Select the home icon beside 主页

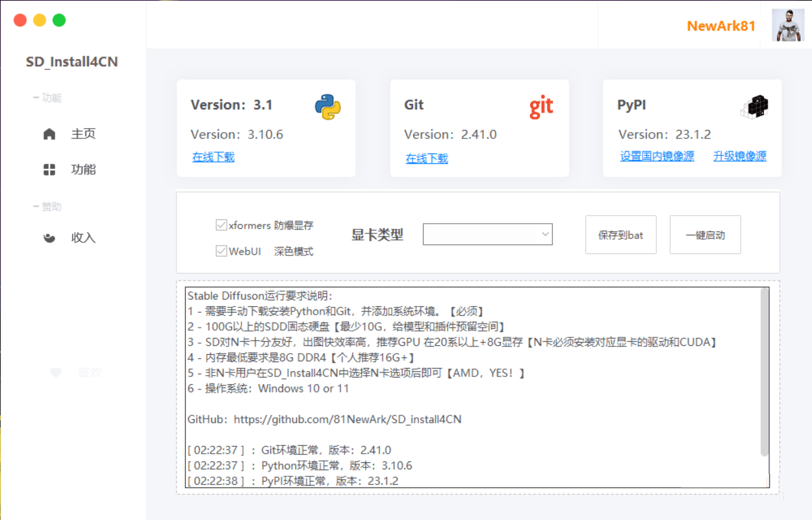point(49,133)
